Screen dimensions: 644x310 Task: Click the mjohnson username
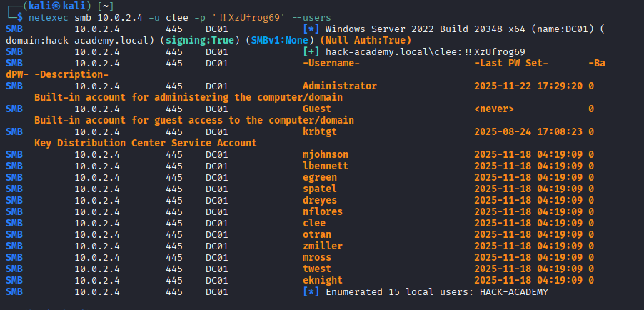point(326,154)
